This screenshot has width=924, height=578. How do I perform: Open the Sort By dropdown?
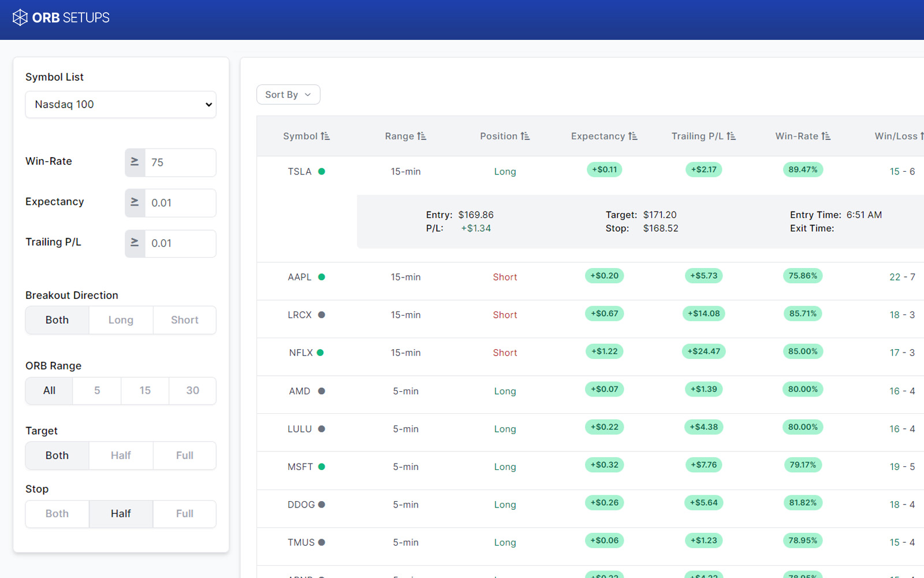[x=288, y=95]
